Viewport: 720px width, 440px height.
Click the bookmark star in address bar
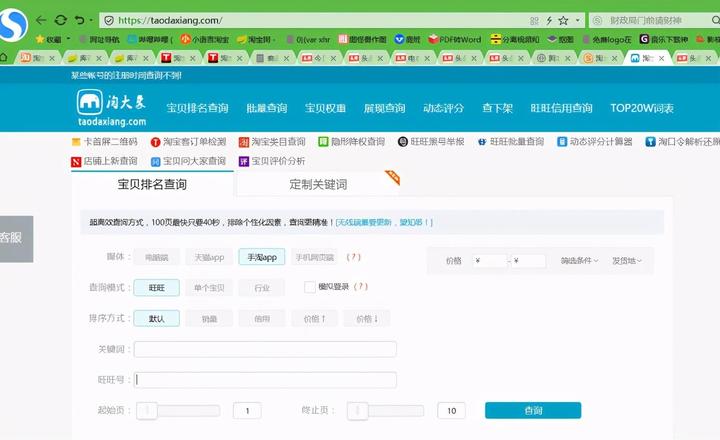point(563,21)
